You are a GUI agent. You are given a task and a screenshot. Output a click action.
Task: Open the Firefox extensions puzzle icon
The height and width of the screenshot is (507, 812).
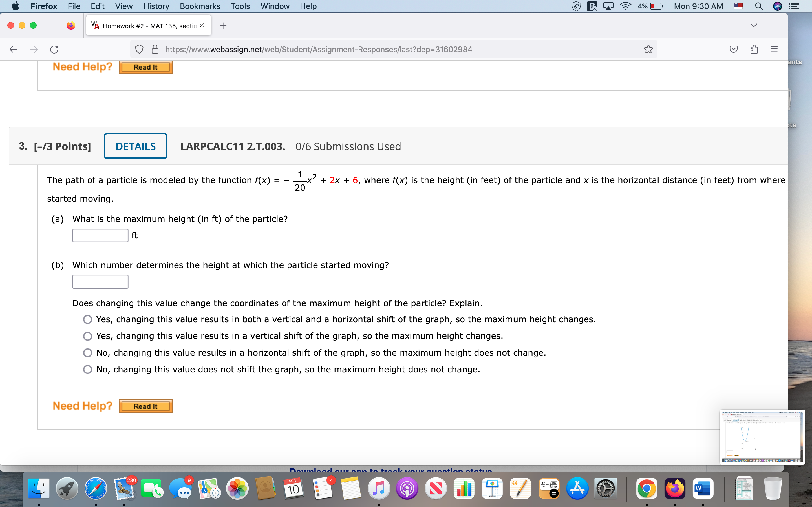[754, 49]
